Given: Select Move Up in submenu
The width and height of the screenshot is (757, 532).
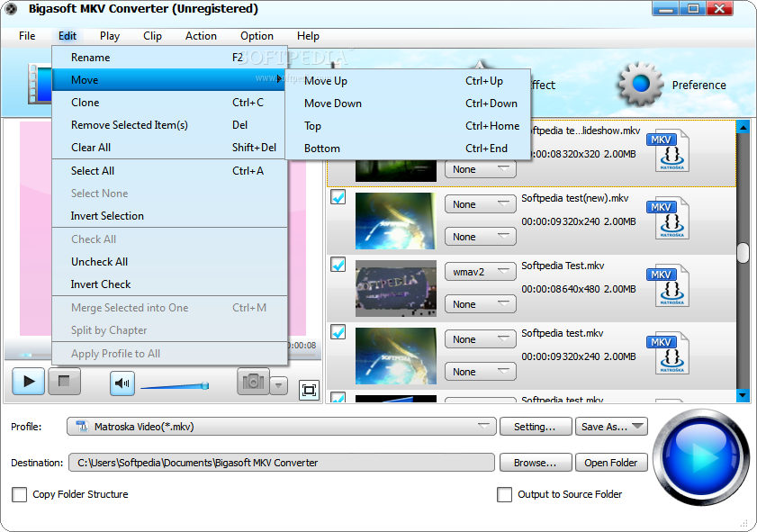Looking at the screenshot, I should point(408,81).
